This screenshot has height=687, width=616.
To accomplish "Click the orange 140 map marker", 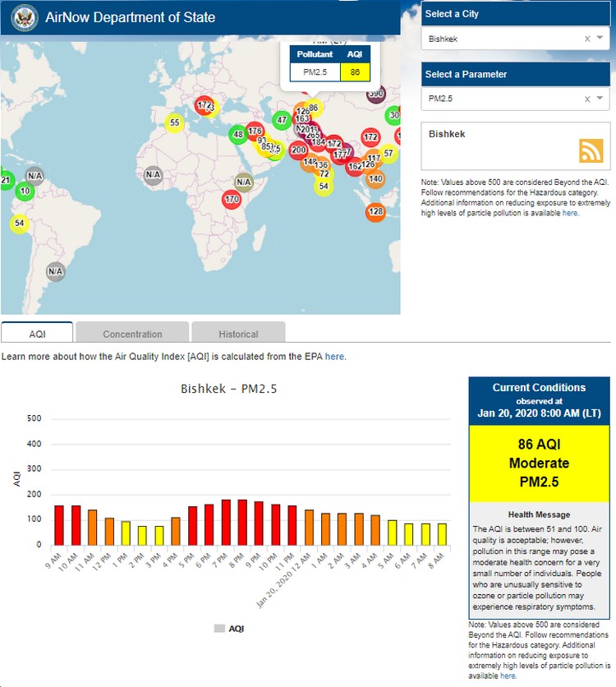I will pos(375,178).
